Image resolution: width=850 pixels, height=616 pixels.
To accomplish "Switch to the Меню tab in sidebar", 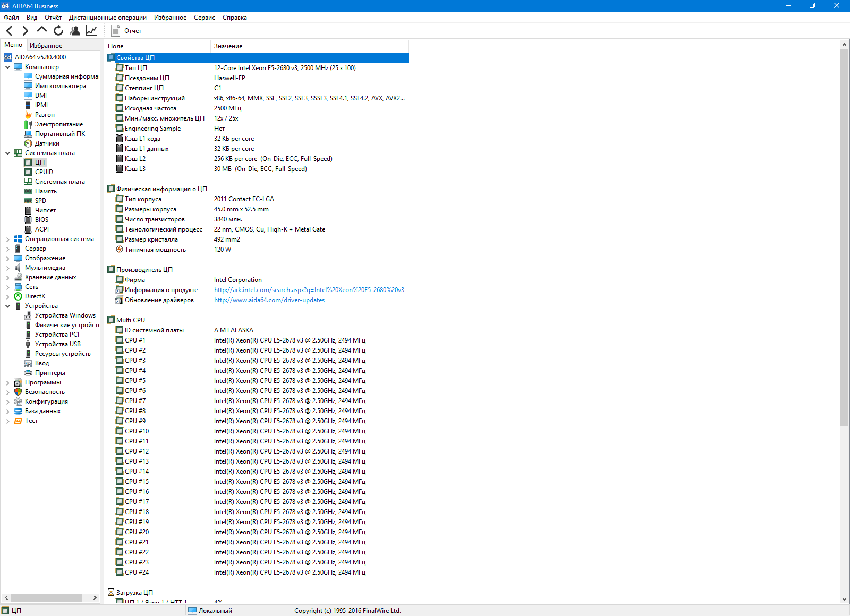I will (x=13, y=45).
